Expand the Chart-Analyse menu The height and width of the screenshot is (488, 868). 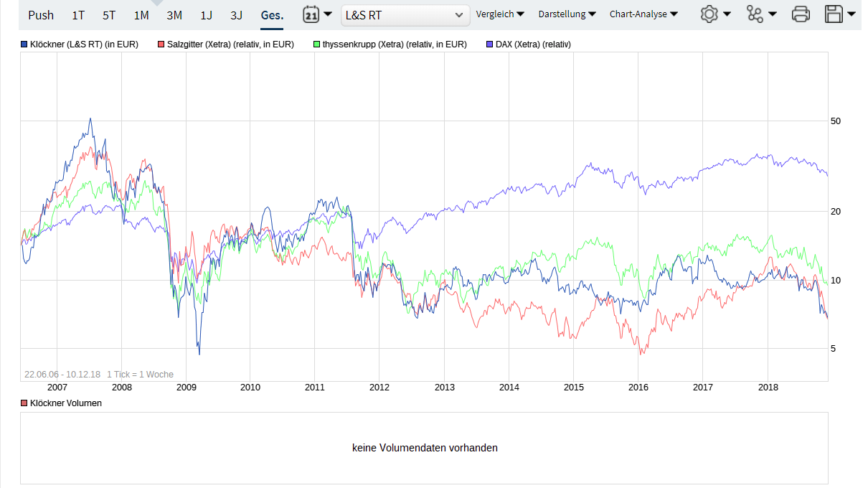click(x=643, y=14)
